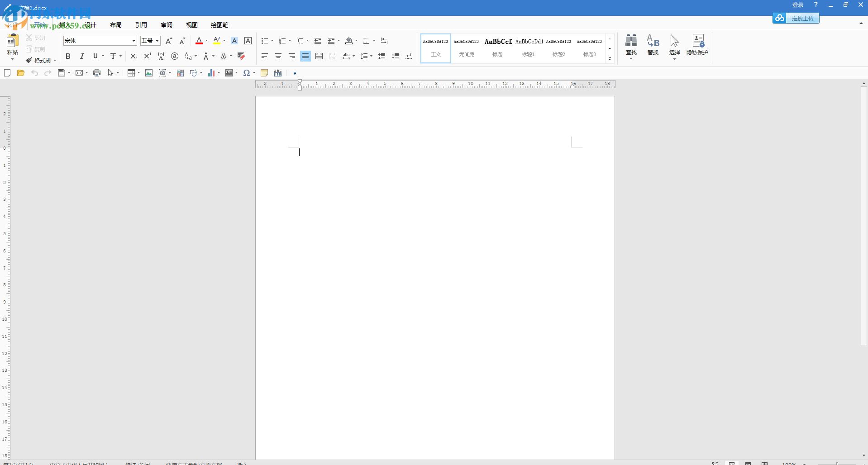Apply the 标题1 heading style
Screen dimensions: 868x465
(x=528, y=47)
